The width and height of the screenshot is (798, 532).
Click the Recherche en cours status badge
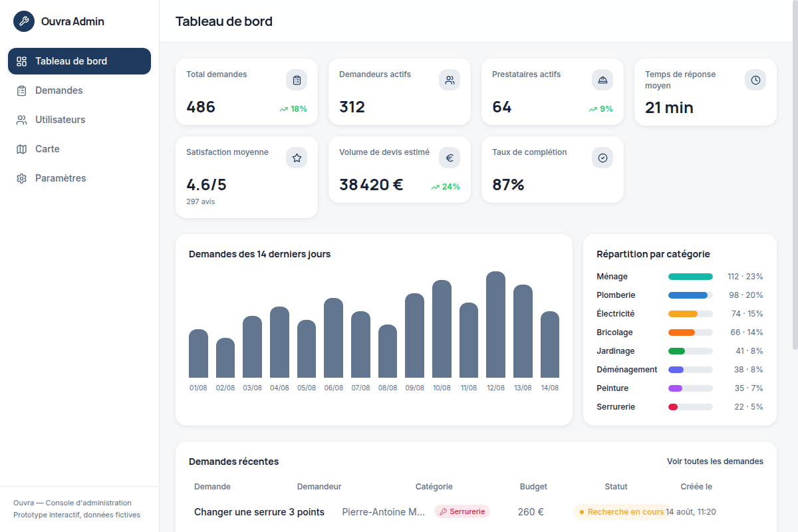point(622,512)
